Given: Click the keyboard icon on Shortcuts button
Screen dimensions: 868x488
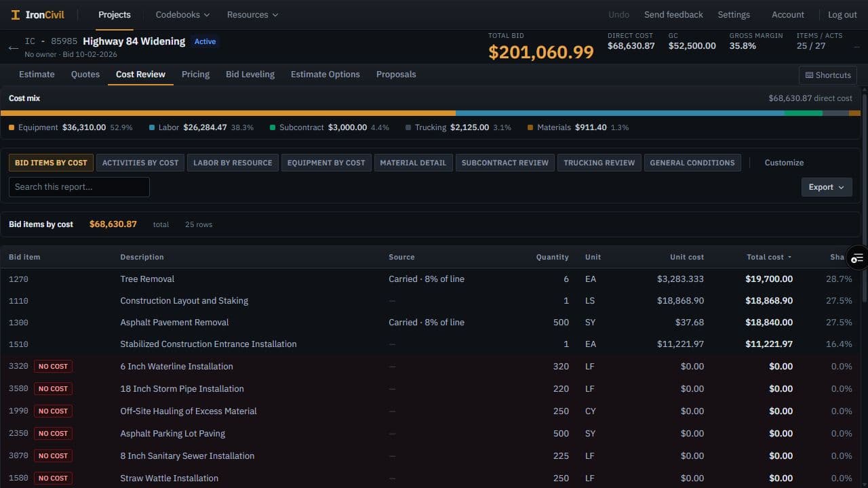Looking at the screenshot, I should [x=809, y=75].
